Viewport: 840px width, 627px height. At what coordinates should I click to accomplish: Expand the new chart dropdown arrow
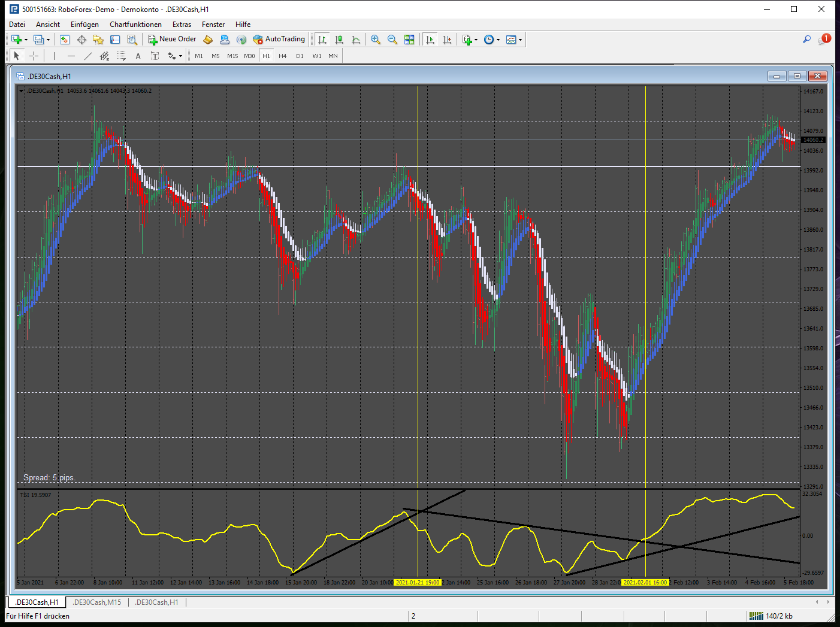(26, 40)
